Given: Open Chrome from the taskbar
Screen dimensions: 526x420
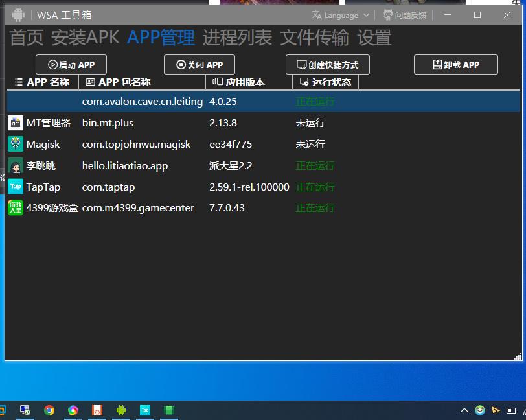Looking at the screenshot, I should [49, 410].
